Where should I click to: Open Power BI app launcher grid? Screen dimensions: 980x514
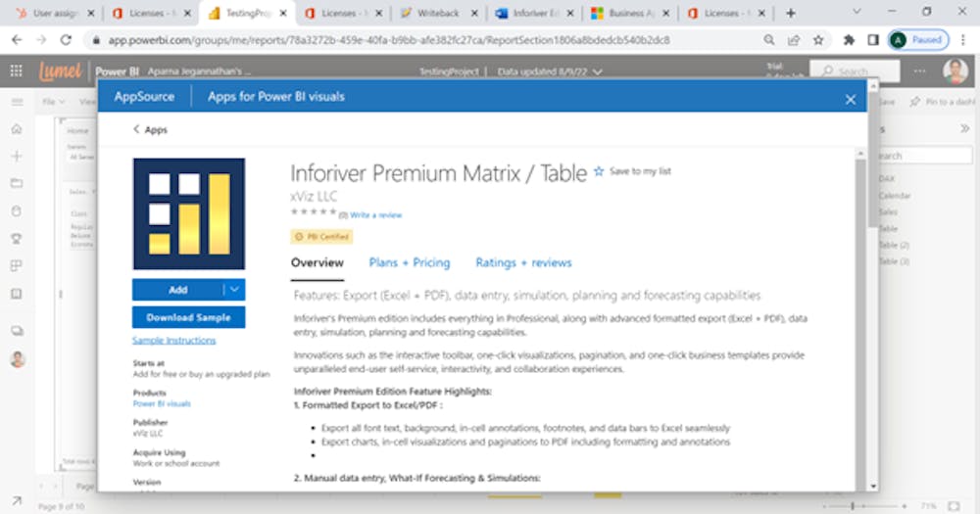click(17, 71)
